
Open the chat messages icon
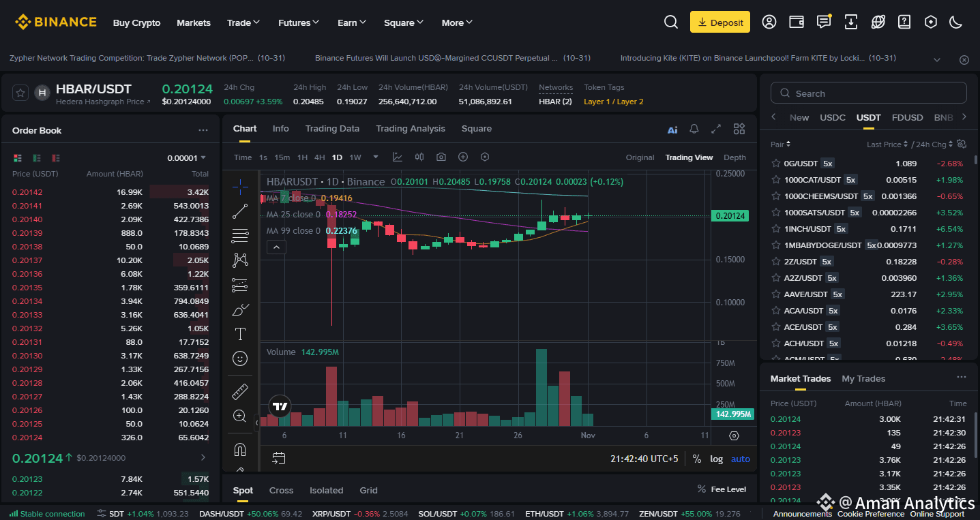coord(824,22)
